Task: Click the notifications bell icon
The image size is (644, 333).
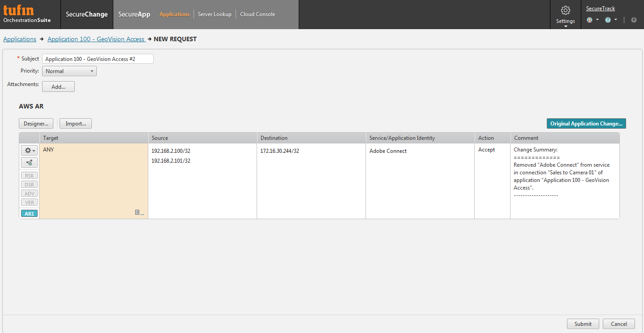Action: tap(633, 20)
